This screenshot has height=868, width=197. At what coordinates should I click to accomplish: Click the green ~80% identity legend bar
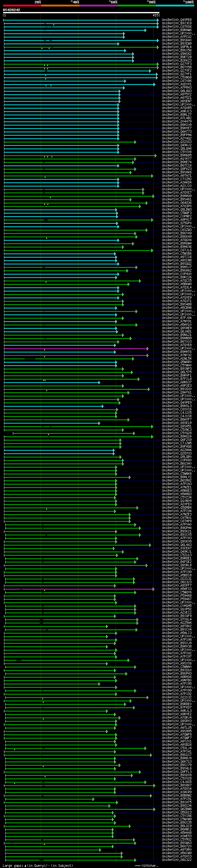136,6
